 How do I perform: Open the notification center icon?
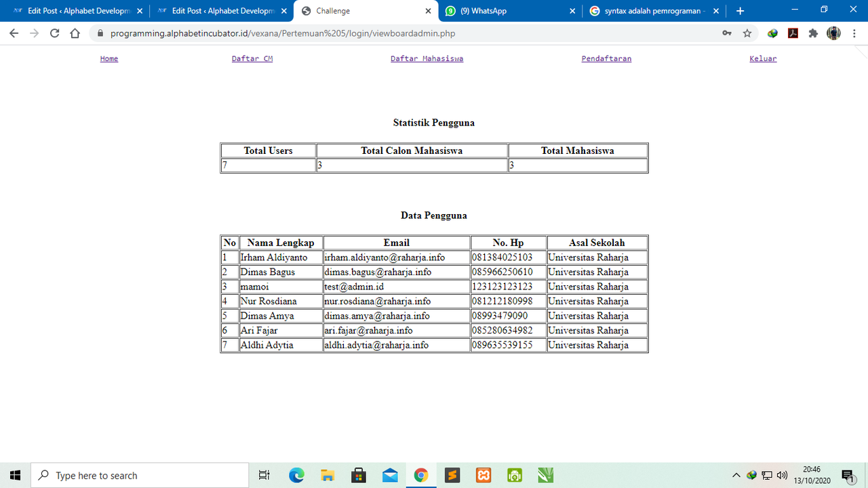(848, 475)
